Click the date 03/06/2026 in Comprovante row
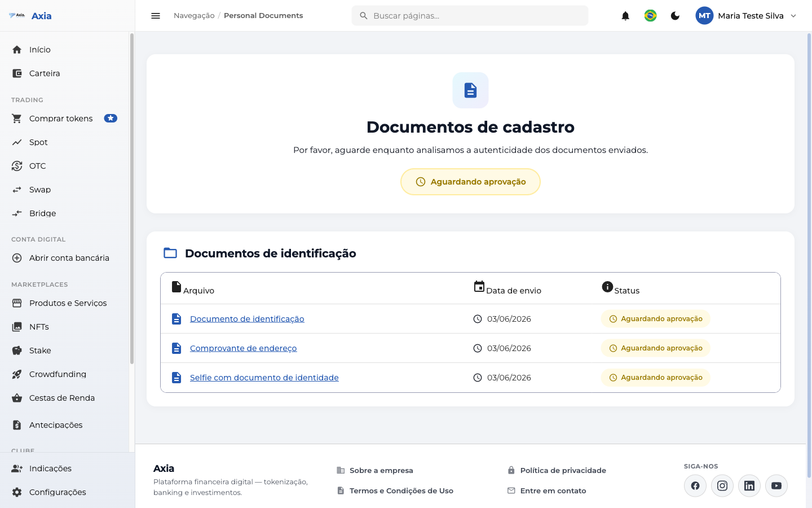Image resolution: width=812 pixels, height=508 pixels. [x=509, y=348]
